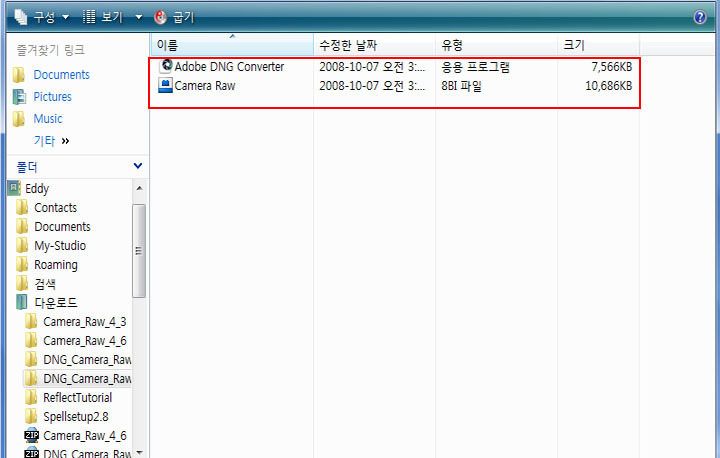Screen dimensions: 720x458
Task: Select the 다운로드 folder in tree
Action: pyautogui.click(x=56, y=303)
